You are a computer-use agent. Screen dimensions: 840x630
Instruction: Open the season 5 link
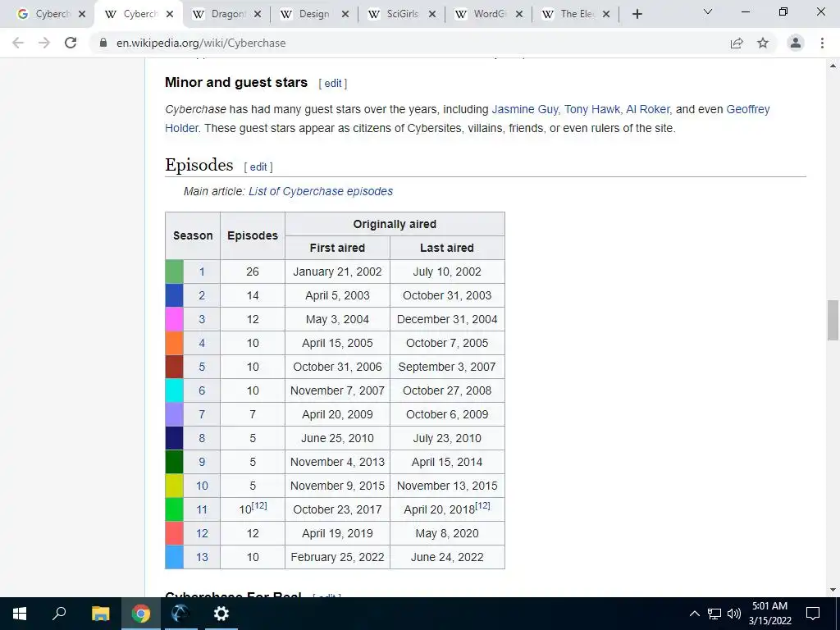tap(202, 367)
